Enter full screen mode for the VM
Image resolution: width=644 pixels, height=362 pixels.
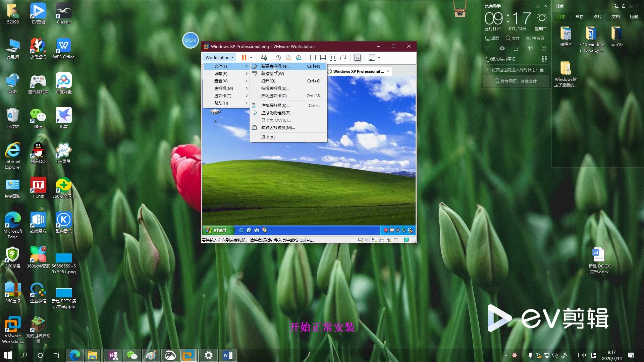[x=333, y=58]
